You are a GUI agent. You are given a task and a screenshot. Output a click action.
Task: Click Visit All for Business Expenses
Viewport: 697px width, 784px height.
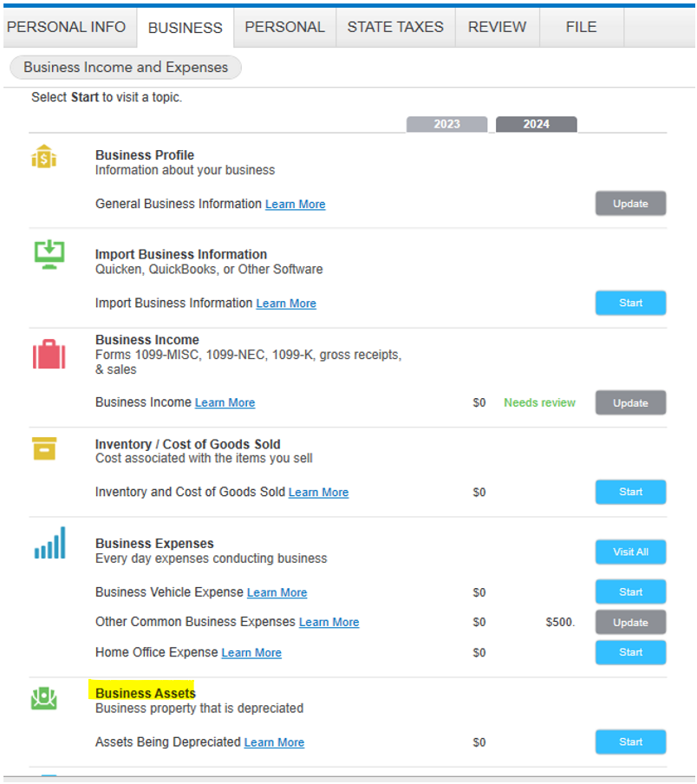(x=630, y=552)
